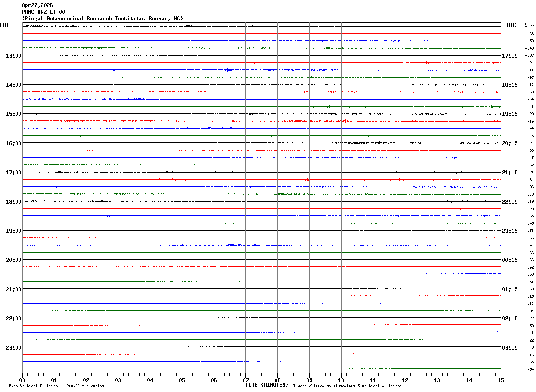
Task: Select the 23:00 EDT row label
Action: point(14,348)
